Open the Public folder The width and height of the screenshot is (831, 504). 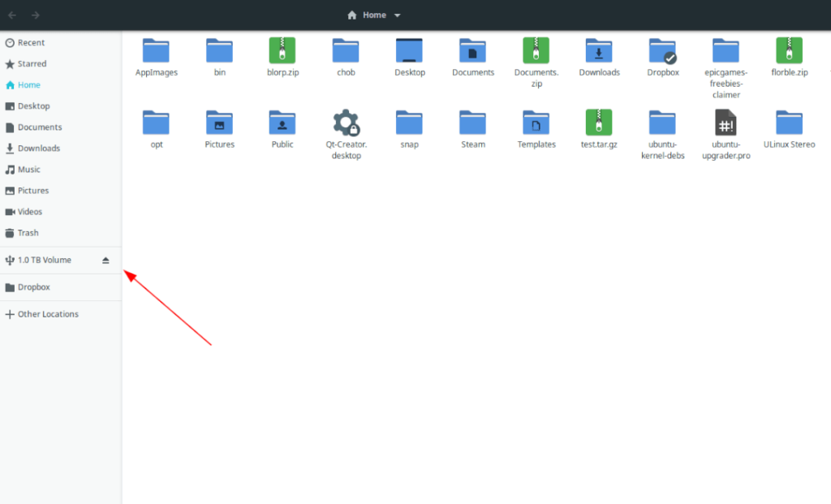click(282, 123)
